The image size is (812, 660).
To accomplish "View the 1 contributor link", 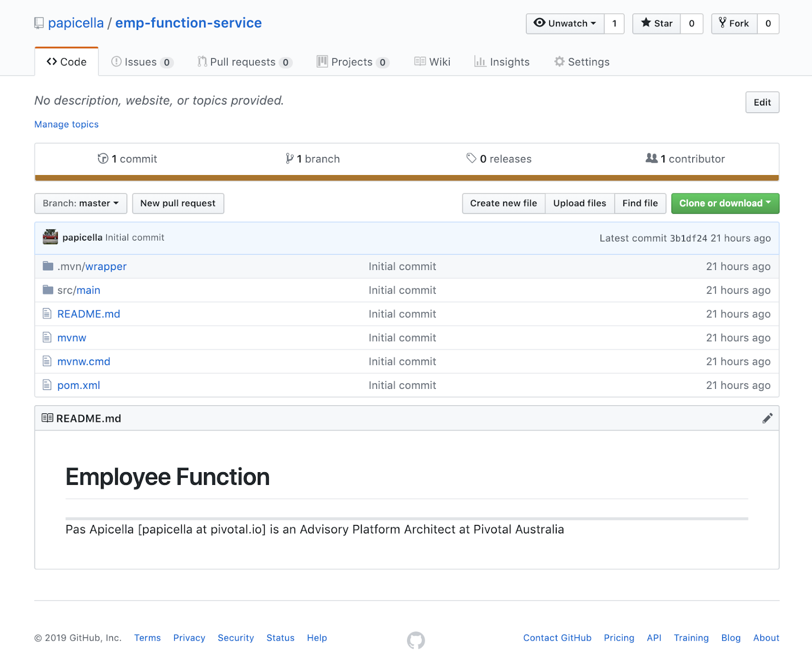I will coord(685,159).
